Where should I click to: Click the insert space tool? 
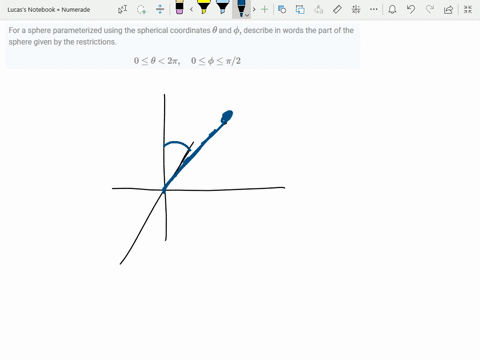click(x=160, y=9)
